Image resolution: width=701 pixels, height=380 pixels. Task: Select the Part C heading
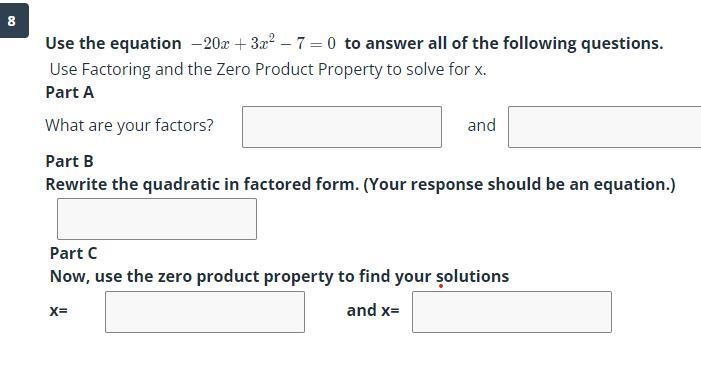tap(73, 253)
